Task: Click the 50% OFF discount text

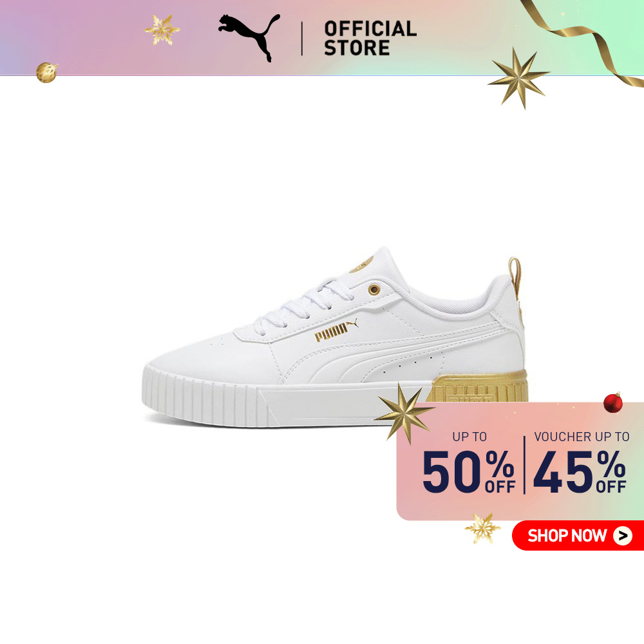Action: [469, 471]
